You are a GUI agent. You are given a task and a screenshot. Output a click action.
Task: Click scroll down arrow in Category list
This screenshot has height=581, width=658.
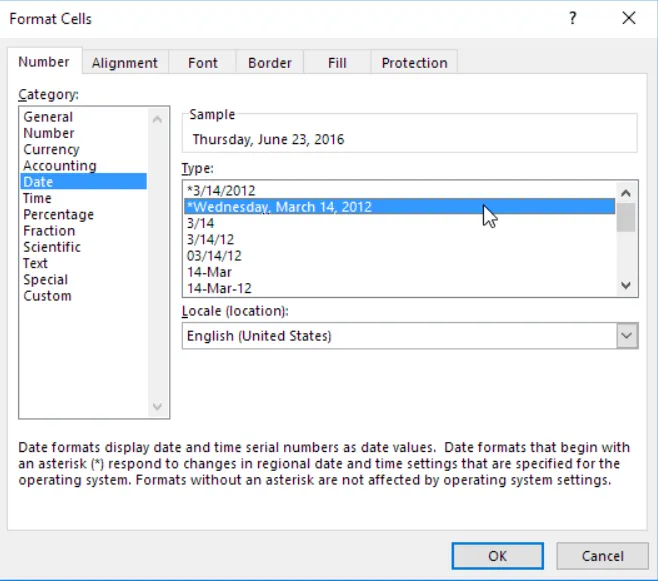click(157, 407)
